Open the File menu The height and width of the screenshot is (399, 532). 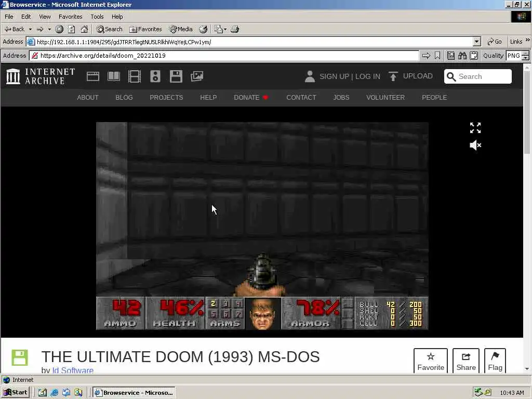coord(9,17)
